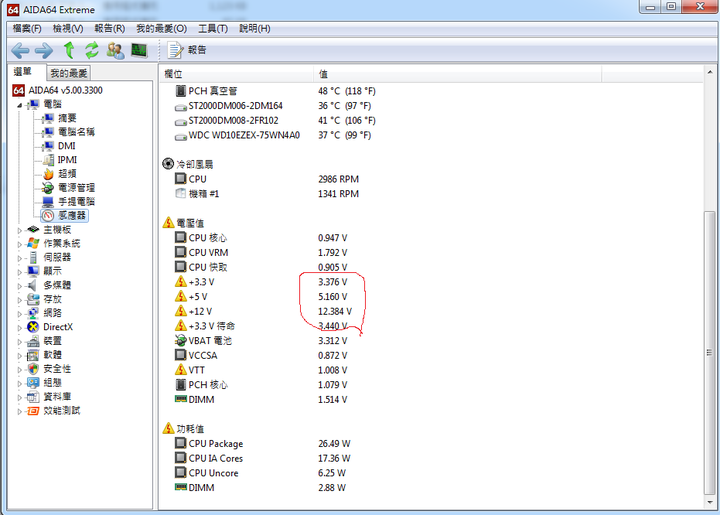Switch to the 我的最愛 tab
This screenshot has width=720, height=515.
(69, 73)
